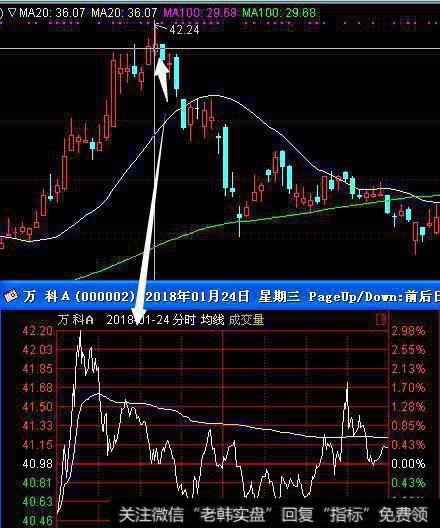Click the 均线 legend label
The image size is (440, 528).
212,320
